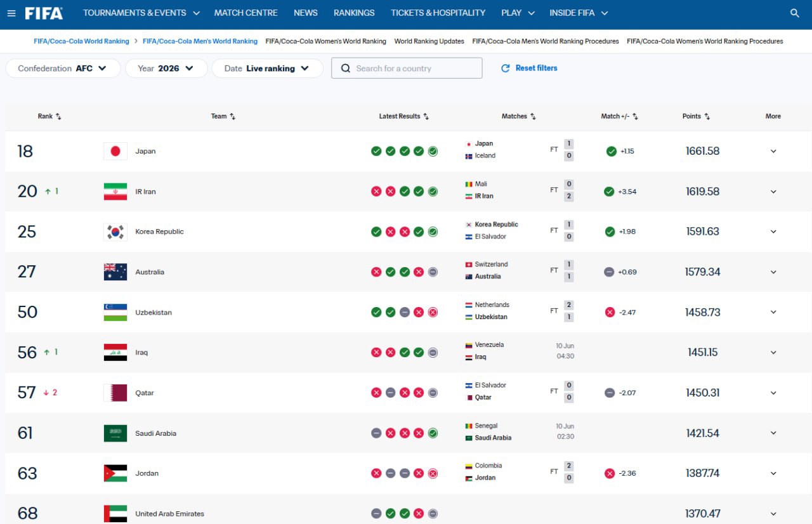
Task: Expand Qatar row details chevron
Action: (773, 393)
